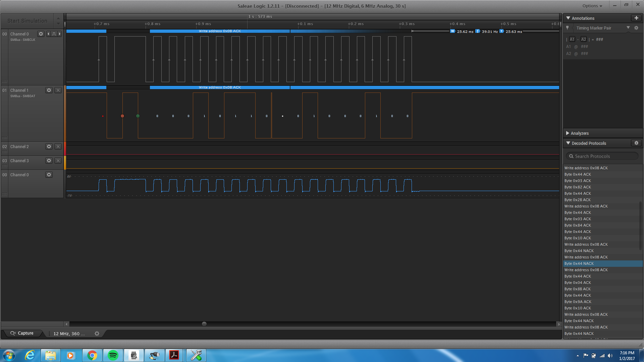
Task: Add a new annotation with plus button
Action: coord(636,18)
